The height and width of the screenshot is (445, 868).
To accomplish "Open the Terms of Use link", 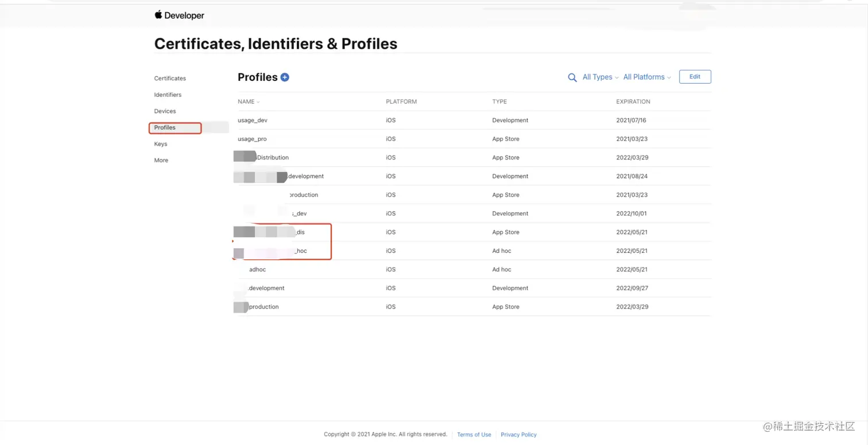I will tap(474, 435).
